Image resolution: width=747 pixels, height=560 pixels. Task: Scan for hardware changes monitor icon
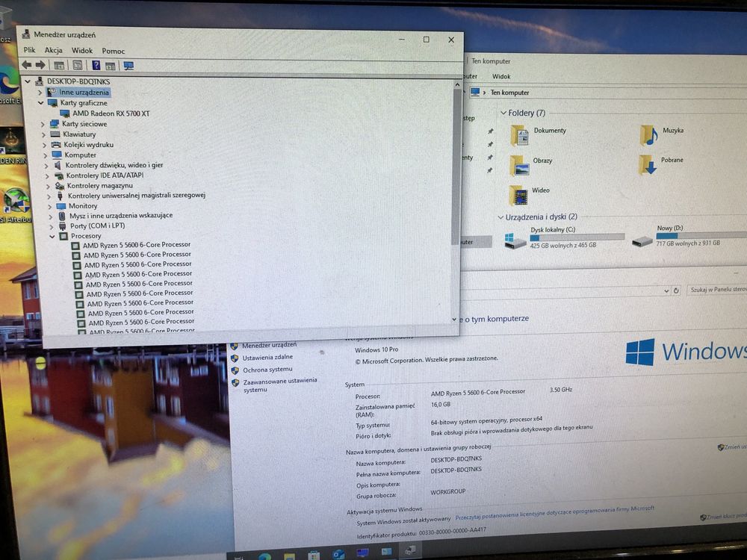tap(128, 66)
